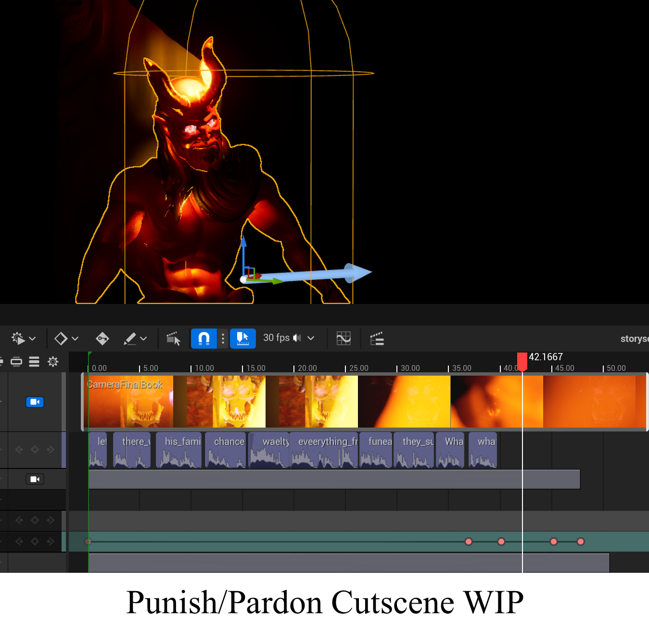Open track view settings gear
Screen dimensions: 649x644
click(53, 362)
